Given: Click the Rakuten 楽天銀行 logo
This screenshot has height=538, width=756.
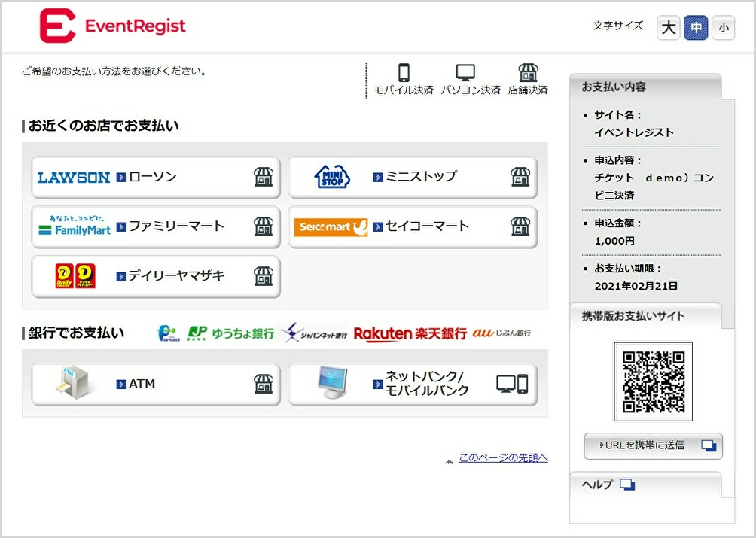Looking at the screenshot, I should coord(410,333).
